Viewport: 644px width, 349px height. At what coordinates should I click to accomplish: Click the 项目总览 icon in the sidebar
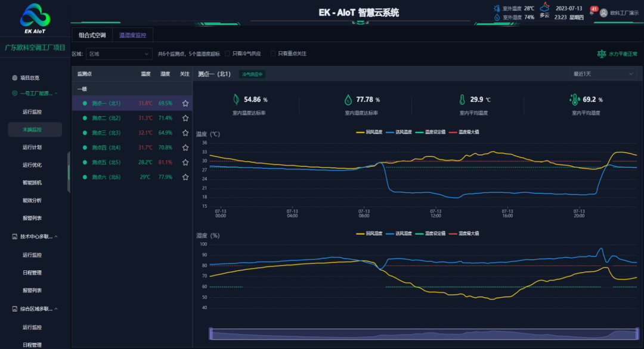15,78
